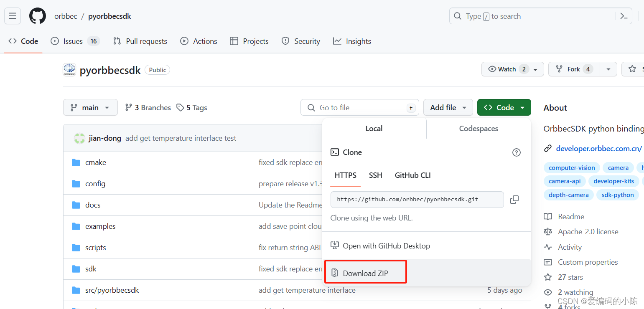Click the src/pyorbbecsdk folder icon
The height and width of the screenshot is (309, 644).
[76, 290]
